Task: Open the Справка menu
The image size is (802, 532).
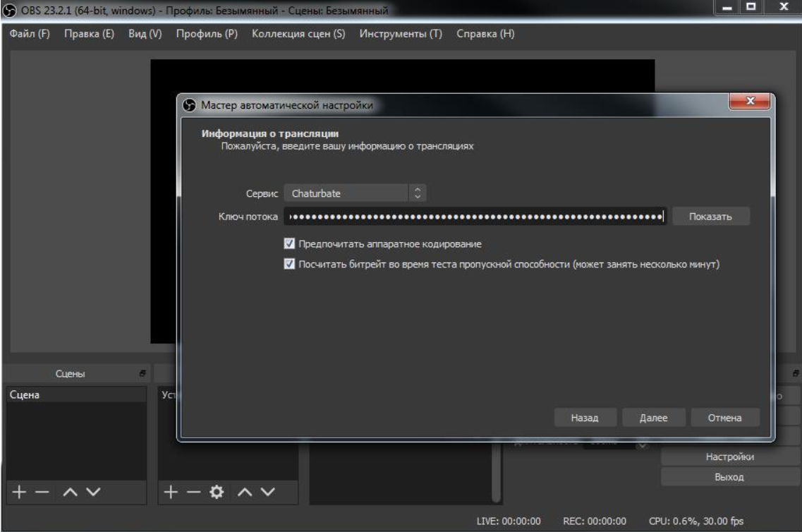Action: click(x=485, y=34)
